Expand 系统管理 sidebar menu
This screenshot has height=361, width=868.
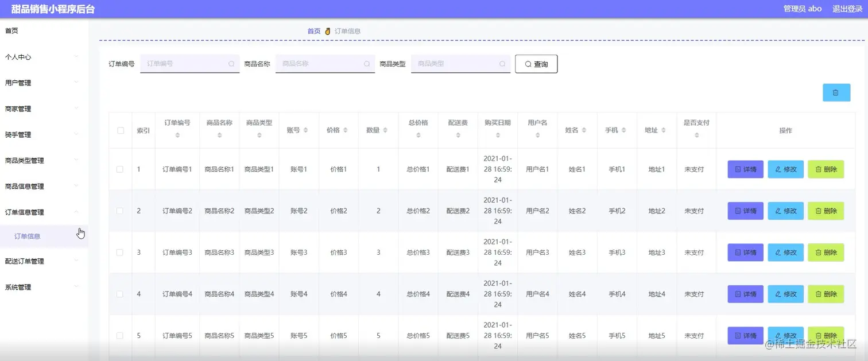tap(44, 287)
